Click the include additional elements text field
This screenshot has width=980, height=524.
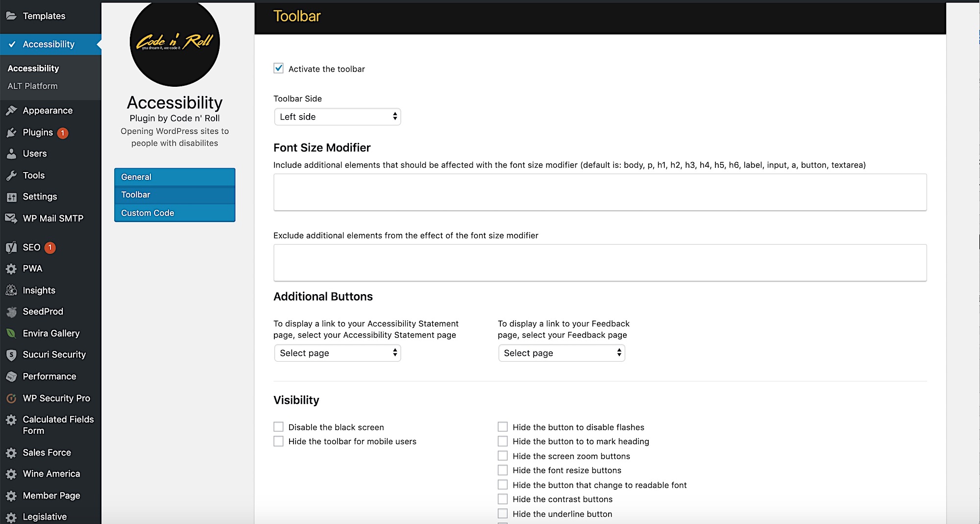pyautogui.click(x=600, y=192)
